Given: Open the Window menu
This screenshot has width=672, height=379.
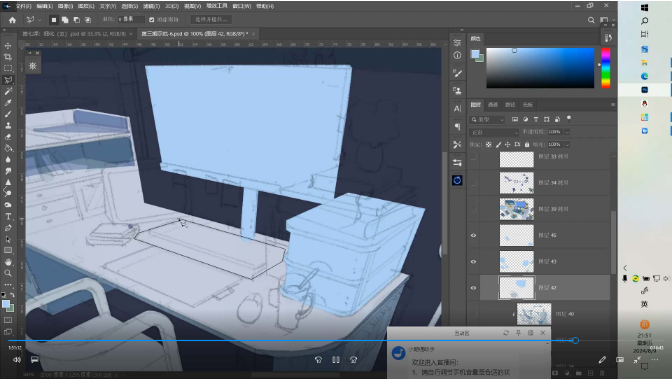Looking at the screenshot, I should [242, 6].
